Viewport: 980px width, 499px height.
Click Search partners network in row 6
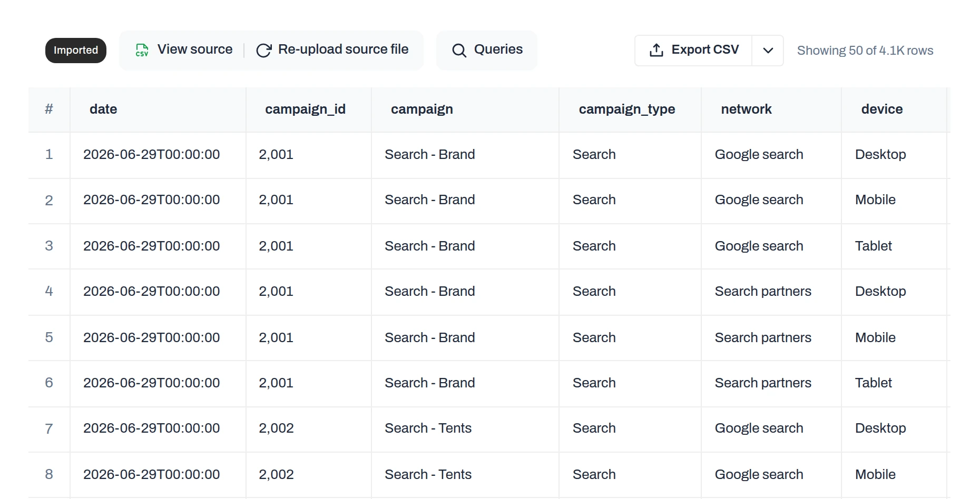tap(763, 383)
